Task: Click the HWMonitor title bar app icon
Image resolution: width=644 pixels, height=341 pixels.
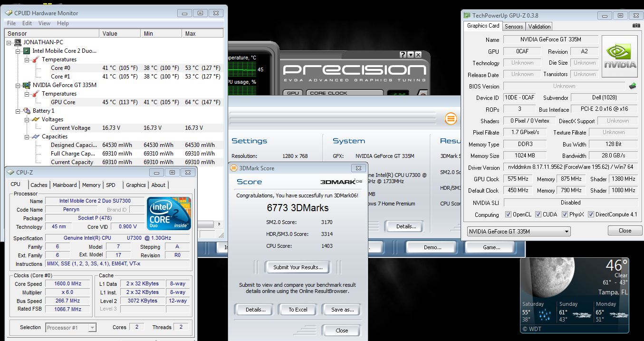Action: (9, 13)
